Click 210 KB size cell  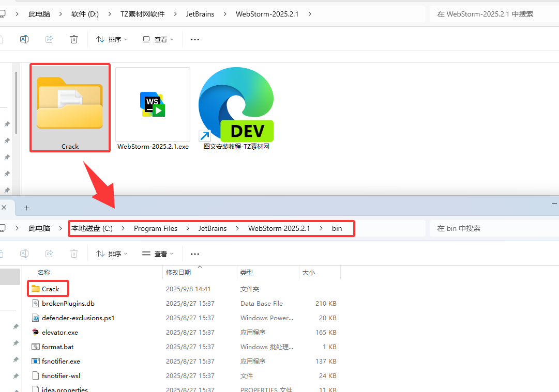tap(326, 304)
